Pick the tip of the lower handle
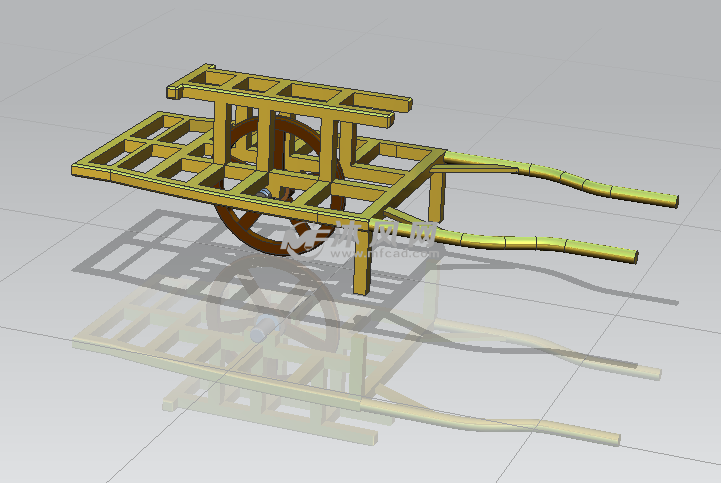The image size is (721, 483). tap(631, 256)
